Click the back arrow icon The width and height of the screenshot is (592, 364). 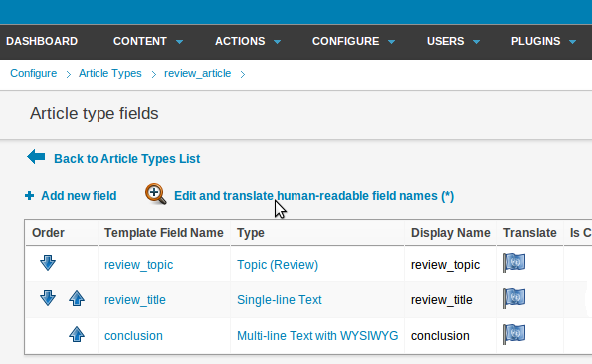(x=36, y=157)
